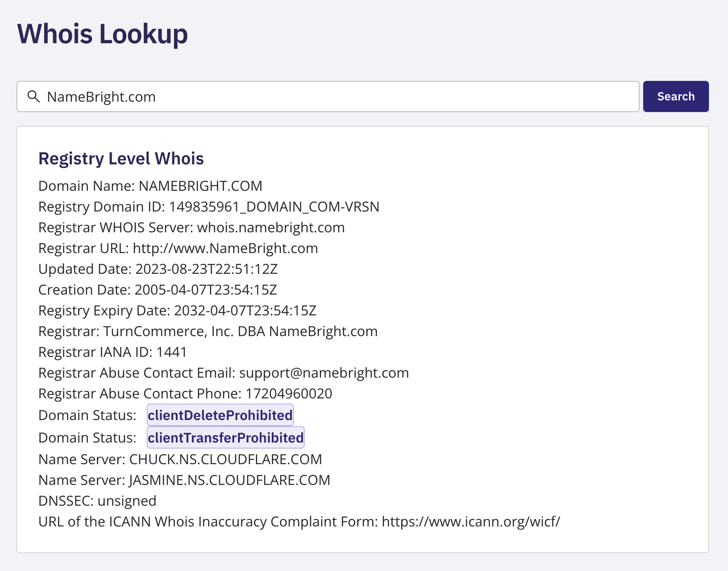Image resolution: width=728 pixels, height=571 pixels.
Task: Click the Registrar WHOIS Server line
Action: coord(191,228)
